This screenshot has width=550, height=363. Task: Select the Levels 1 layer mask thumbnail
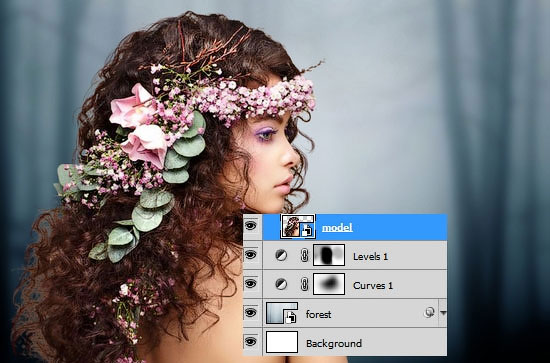pyautogui.click(x=329, y=255)
